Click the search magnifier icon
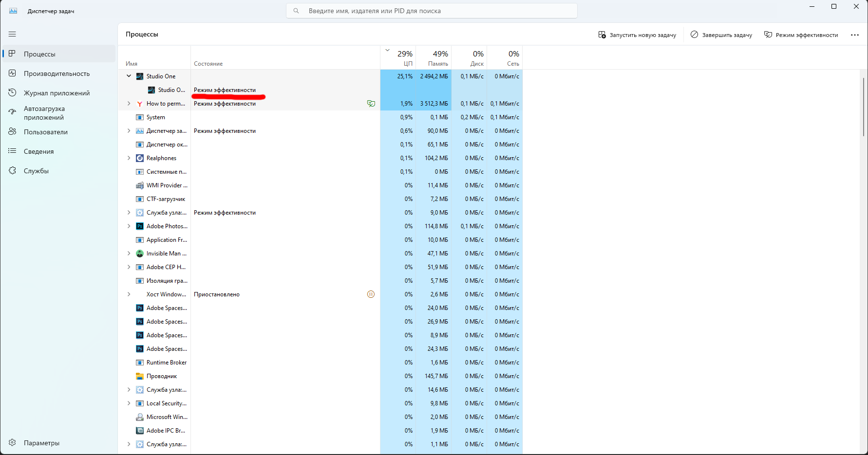Image resolution: width=868 pixels, height=455 pixels. [x=296, y=11]
